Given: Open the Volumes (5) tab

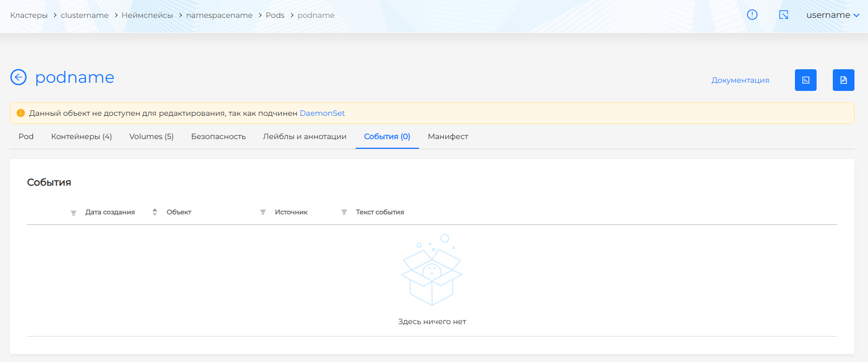Looking at the screenshot, I should (151, 136).
